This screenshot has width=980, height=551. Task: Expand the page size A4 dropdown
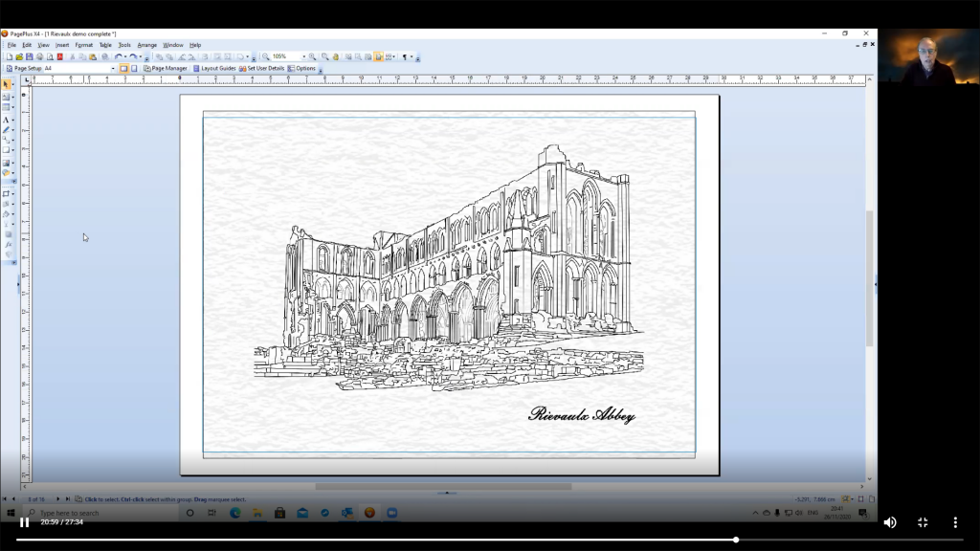(112, 69)
